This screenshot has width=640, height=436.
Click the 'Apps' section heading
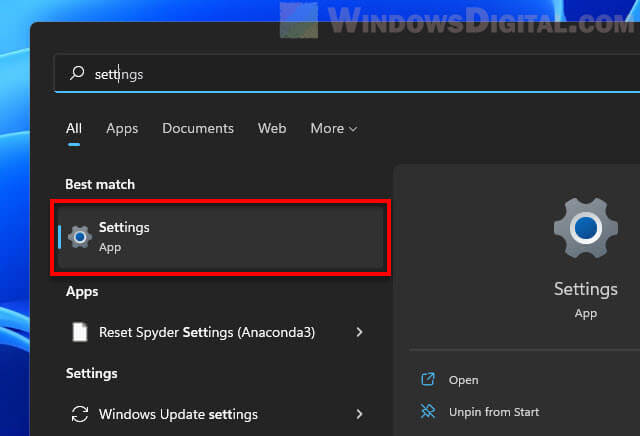[82, 292]
